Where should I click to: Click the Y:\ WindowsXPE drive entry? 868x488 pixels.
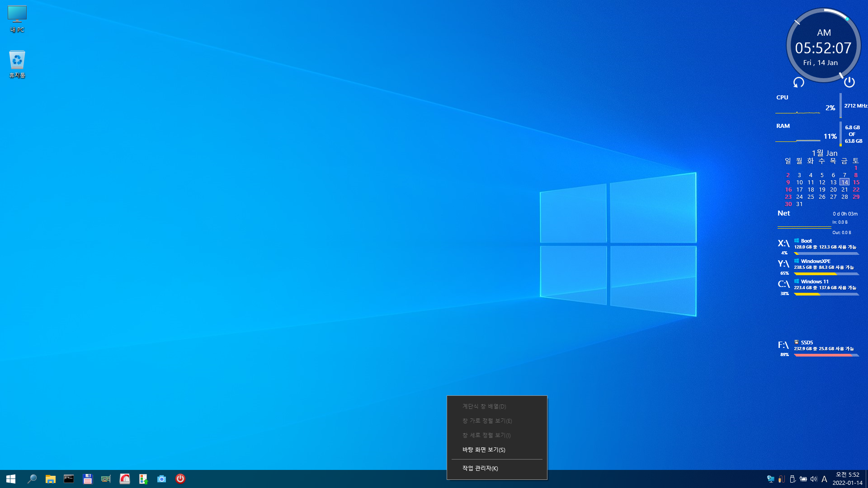(x=818, y=267)
